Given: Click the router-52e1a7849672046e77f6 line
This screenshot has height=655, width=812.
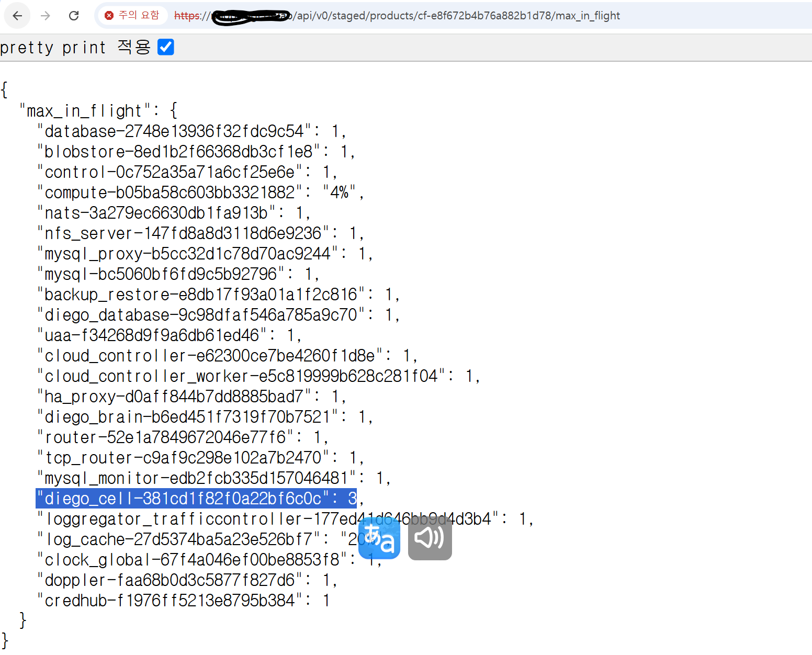Looking at the screenshot, I should 183,437.
